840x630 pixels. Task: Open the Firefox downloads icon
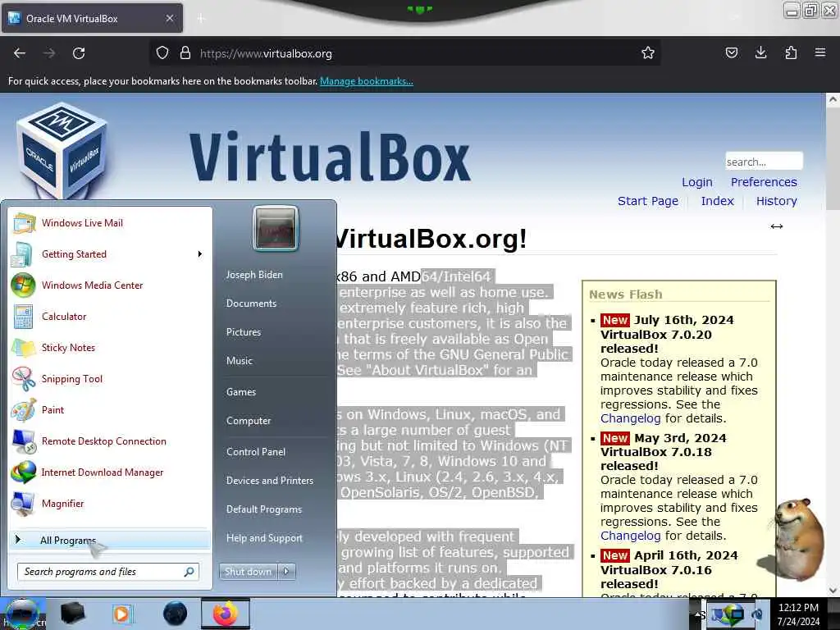pos(760,52)
